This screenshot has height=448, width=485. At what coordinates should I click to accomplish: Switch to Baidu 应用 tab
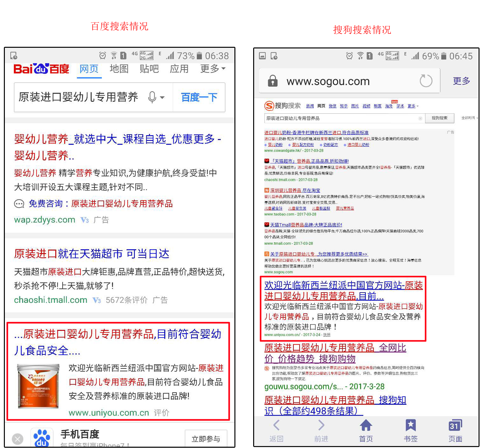[x=179, y=69]
